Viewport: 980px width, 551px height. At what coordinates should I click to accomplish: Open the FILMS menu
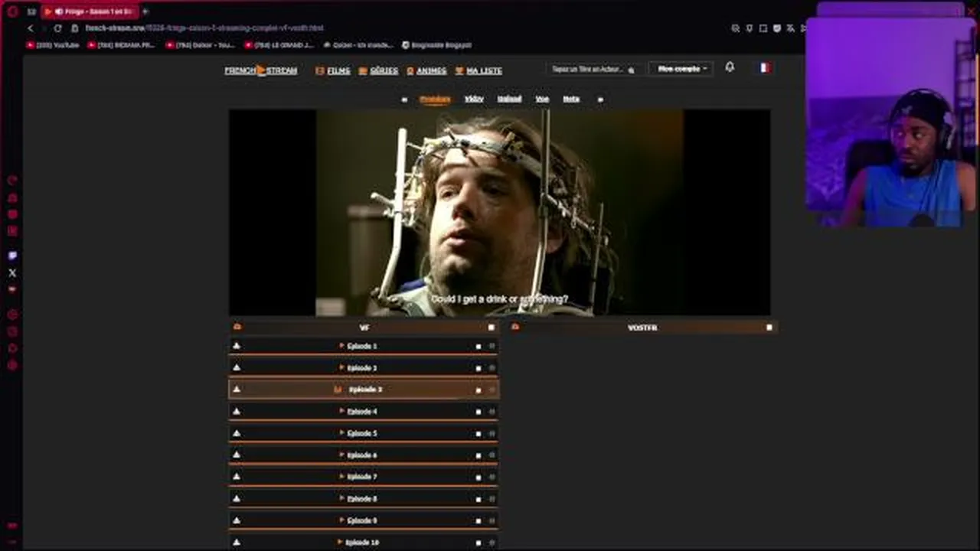pyautogui.click(x=333, y=70)
